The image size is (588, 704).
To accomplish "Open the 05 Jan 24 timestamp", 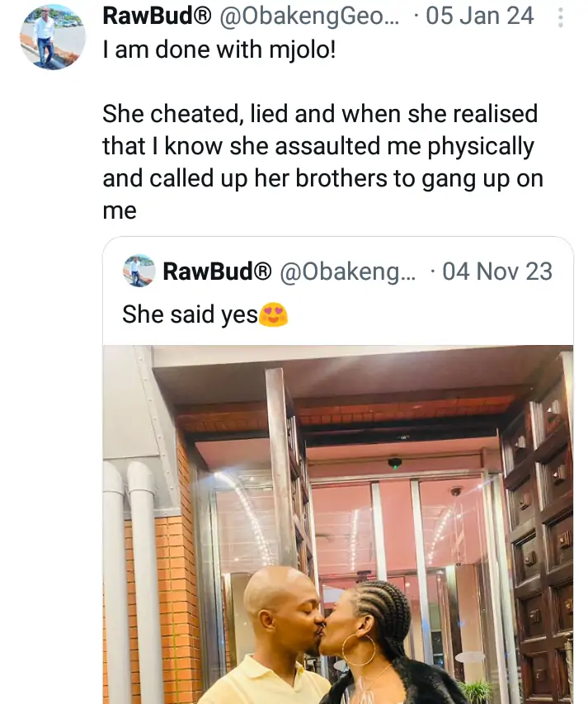I will pyautogui.click(x=479, y=16).
